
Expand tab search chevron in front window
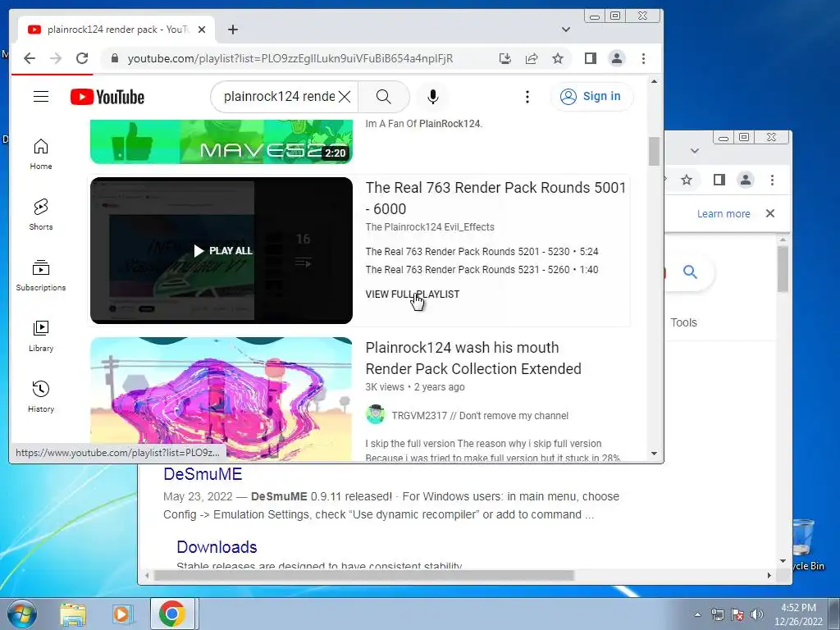click(566, 30)
